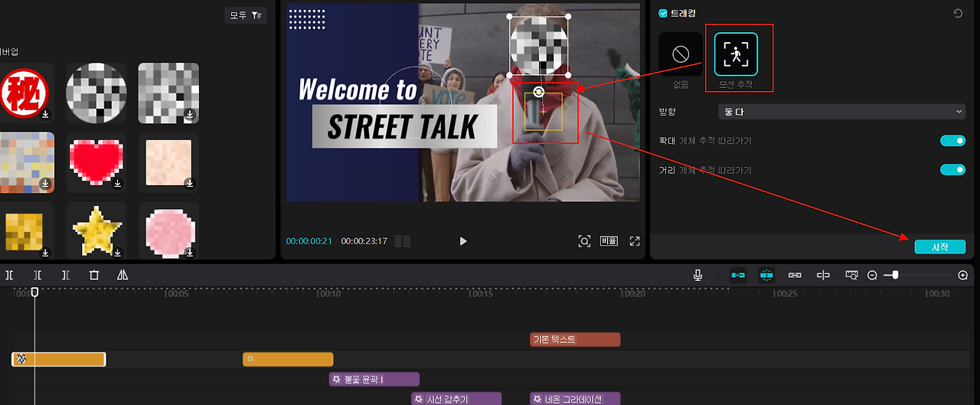
Task: Select the 기본 텍스트 text clip on timeline
Action: pos(575,339)
